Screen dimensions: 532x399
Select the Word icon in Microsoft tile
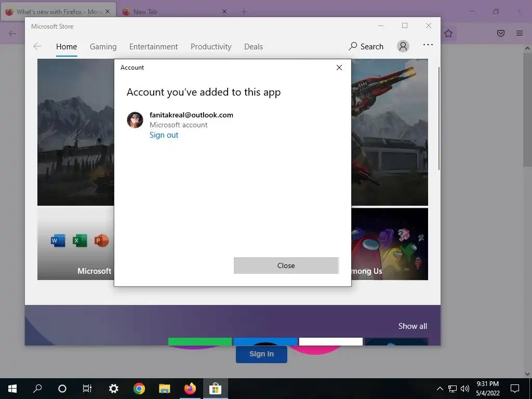pyautogui.click(x=58, y=241)
